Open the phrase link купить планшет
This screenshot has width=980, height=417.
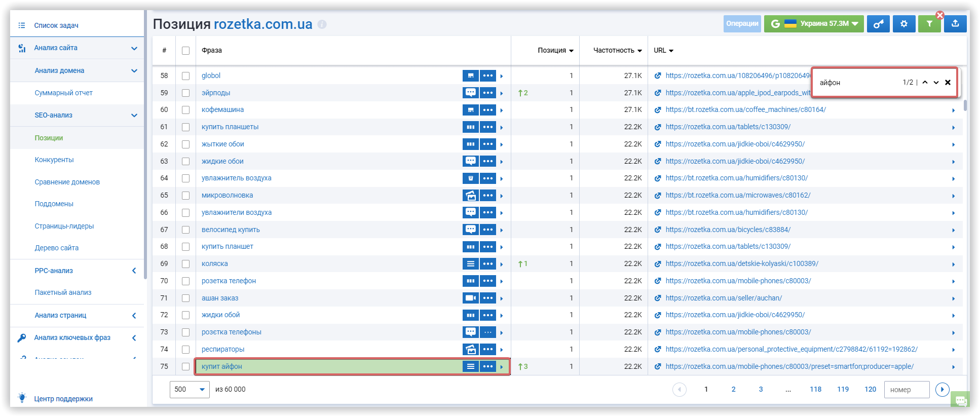[x=228, y=247]
